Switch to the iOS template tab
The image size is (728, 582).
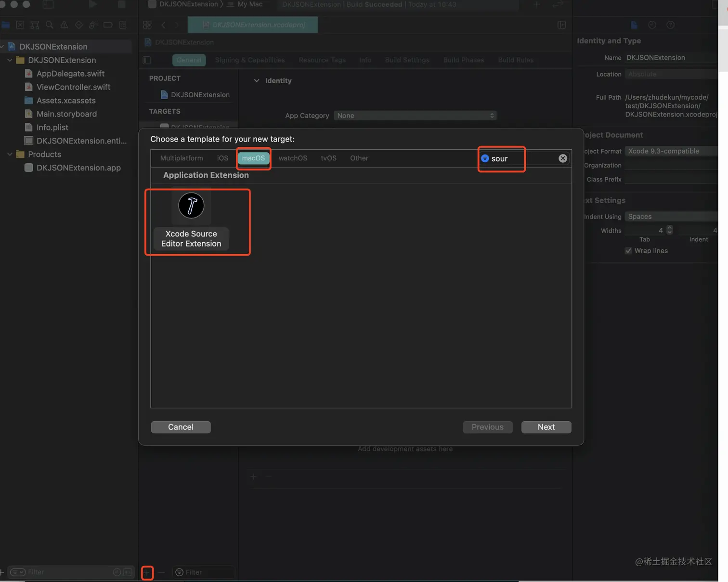[x=222, y=158]
